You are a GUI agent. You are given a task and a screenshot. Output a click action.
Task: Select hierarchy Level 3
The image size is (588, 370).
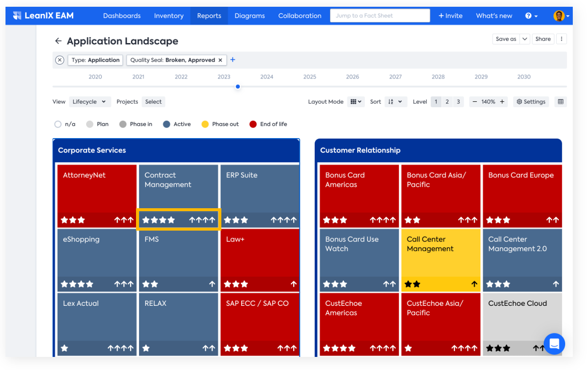tap(458, 102)
